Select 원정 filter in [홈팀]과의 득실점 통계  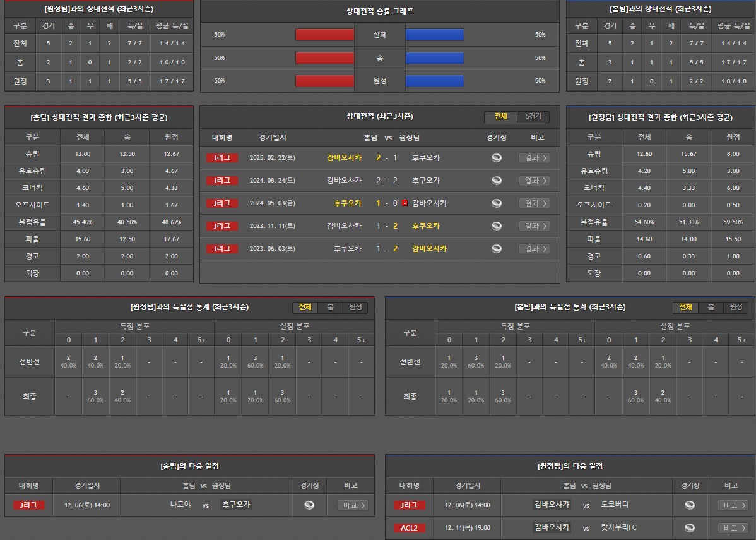736,308
